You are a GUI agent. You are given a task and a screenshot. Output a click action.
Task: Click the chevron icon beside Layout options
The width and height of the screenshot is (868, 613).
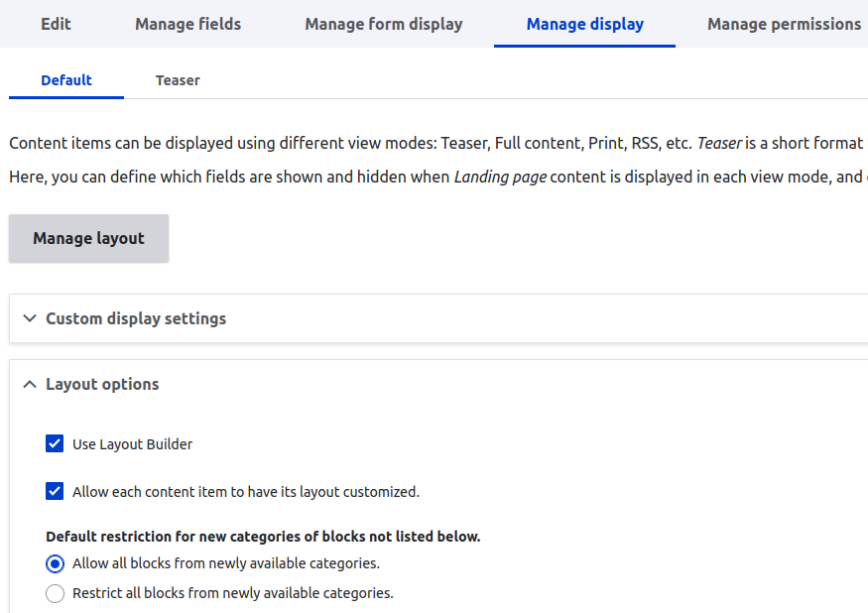[x=30, y=385]
